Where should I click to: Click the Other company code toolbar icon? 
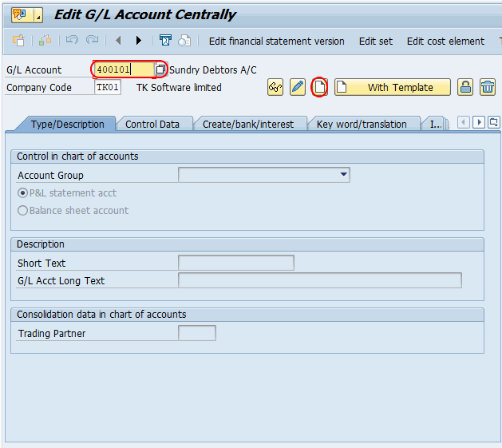pos(45,41)
